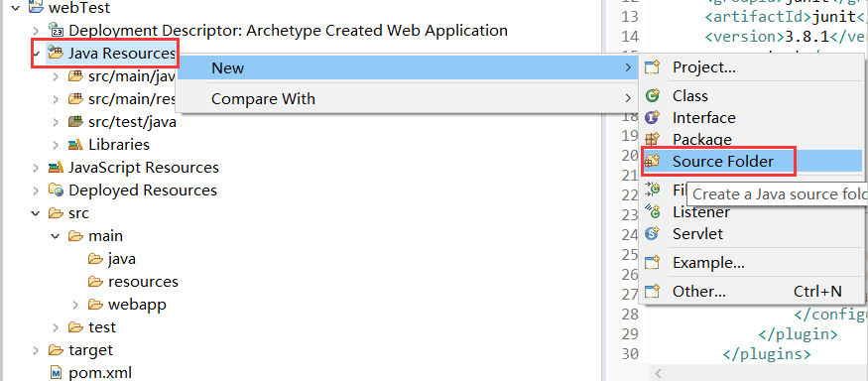This screenshot has height=381, width=868.
Task: Click the target folder icon
Action: pos(56,350)
